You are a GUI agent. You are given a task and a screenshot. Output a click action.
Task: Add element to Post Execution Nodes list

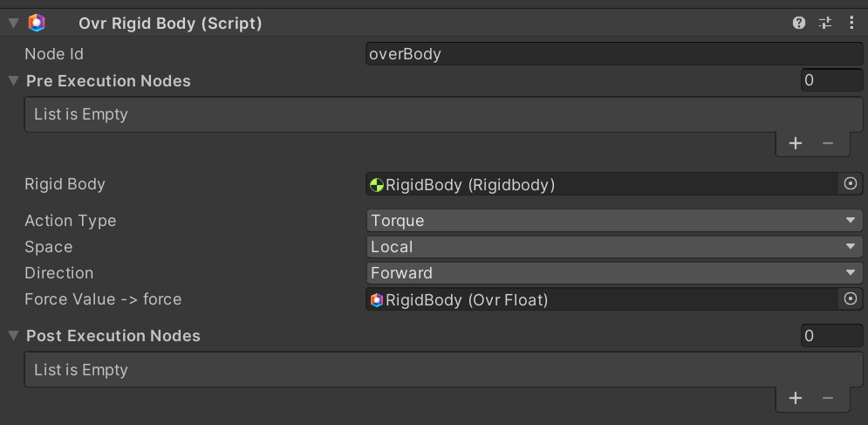pos(796,398)
